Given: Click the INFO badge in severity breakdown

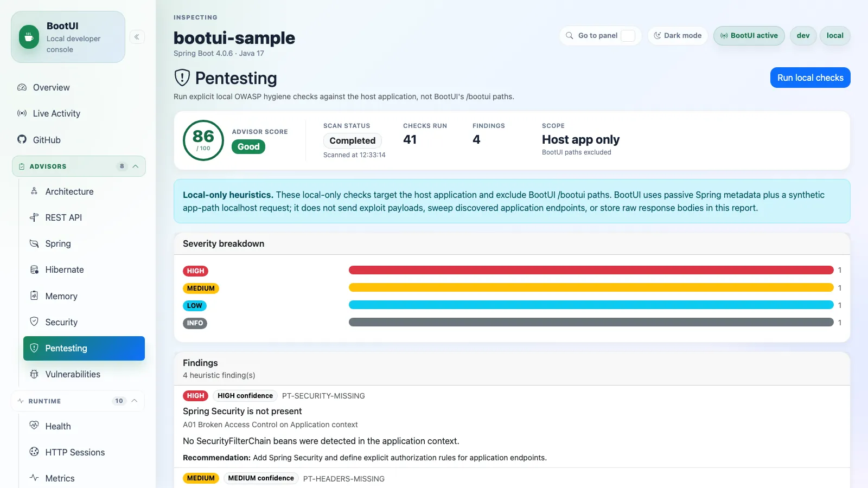Looking at the screenshot, I should pos(195,323).
